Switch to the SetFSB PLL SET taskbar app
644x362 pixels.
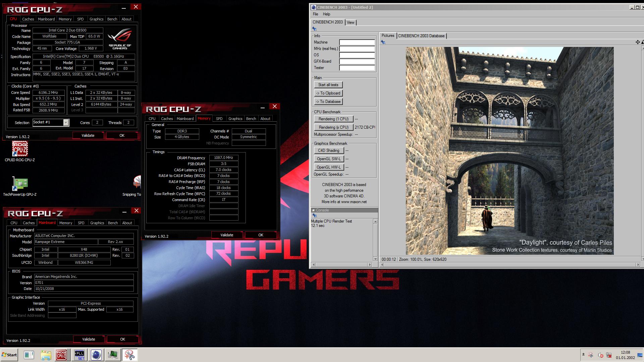pos(79,355)
